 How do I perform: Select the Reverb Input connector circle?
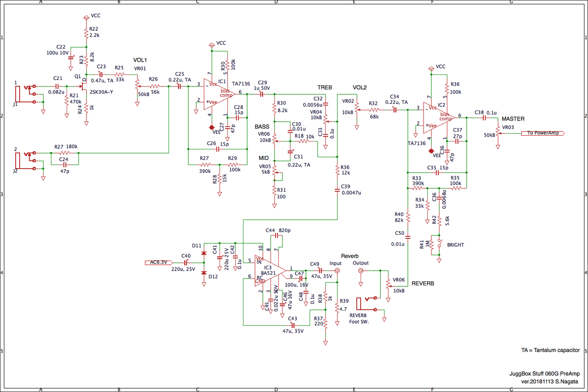click(x=337, y=271)
